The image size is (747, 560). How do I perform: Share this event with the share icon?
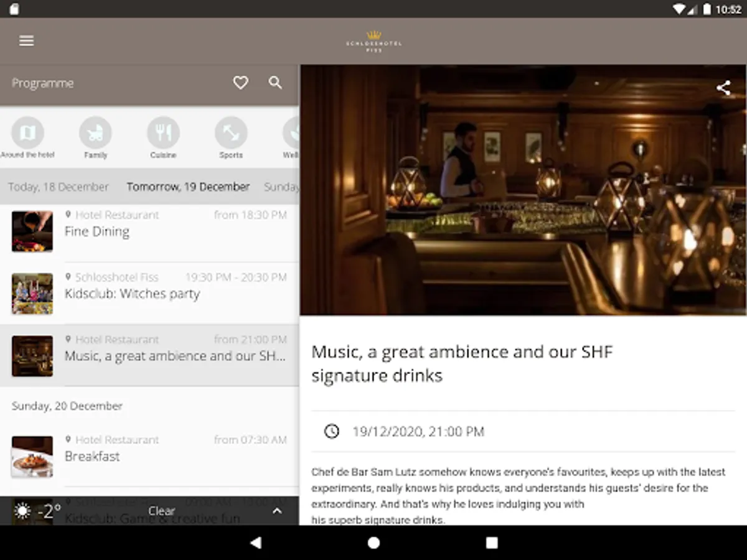point(723,88)
